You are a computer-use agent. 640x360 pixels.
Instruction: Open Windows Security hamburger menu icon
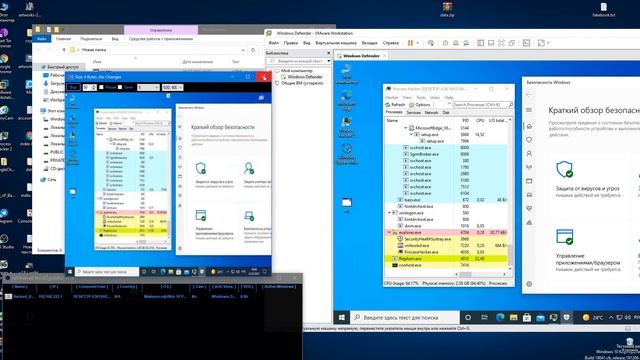pyautogui.click(x=529, y=110)
